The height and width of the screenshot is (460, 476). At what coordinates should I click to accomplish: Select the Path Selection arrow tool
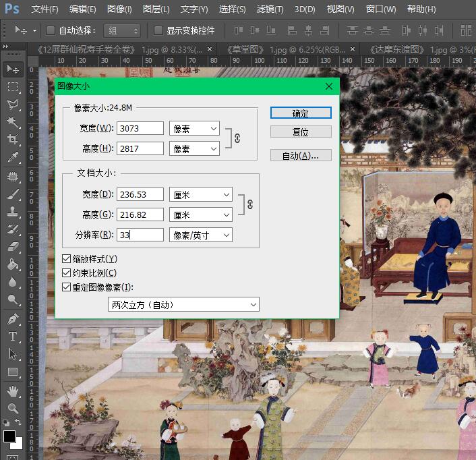13,354
